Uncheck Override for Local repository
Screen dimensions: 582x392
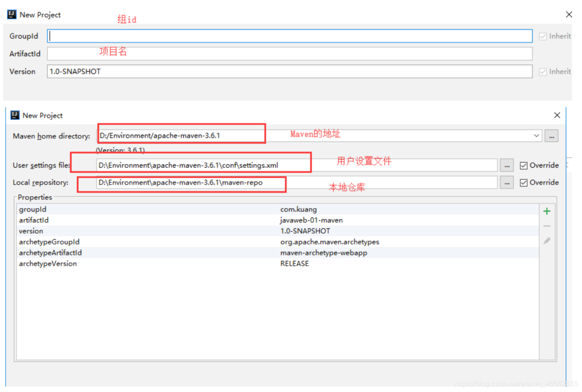[x=524, y=183]
